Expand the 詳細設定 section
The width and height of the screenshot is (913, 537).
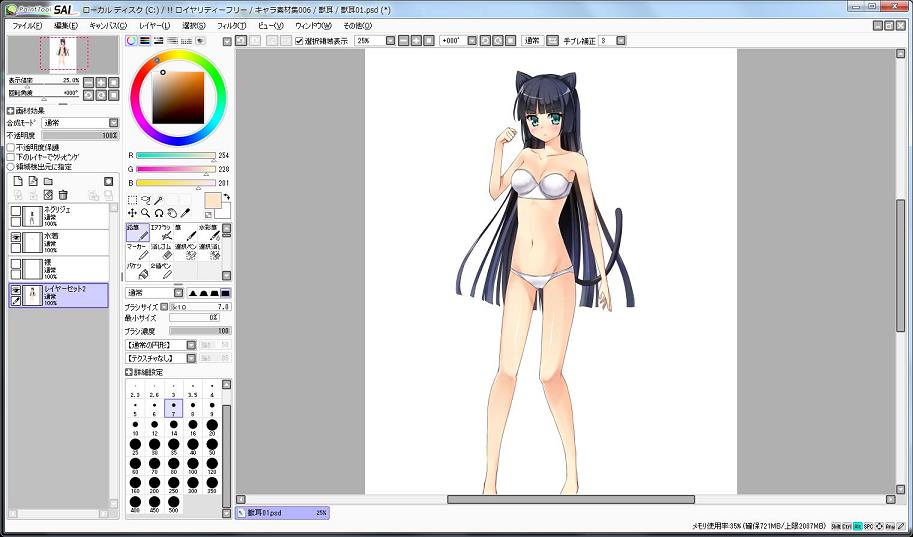(x=129, y=371)
